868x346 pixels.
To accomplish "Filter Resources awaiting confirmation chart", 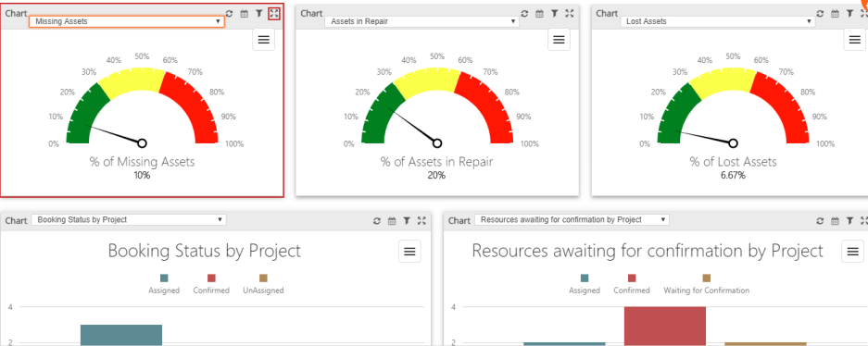I will click(x=849, y=221).
